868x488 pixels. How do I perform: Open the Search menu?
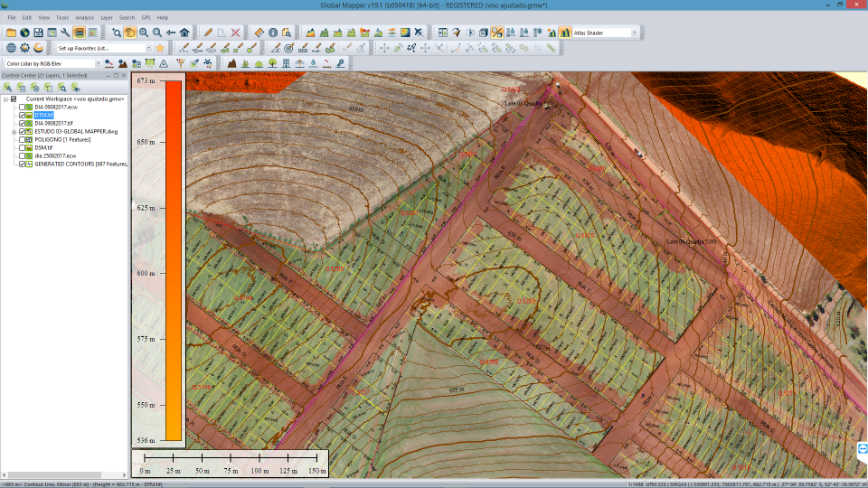pyautogui.click(x=127, y=18)
